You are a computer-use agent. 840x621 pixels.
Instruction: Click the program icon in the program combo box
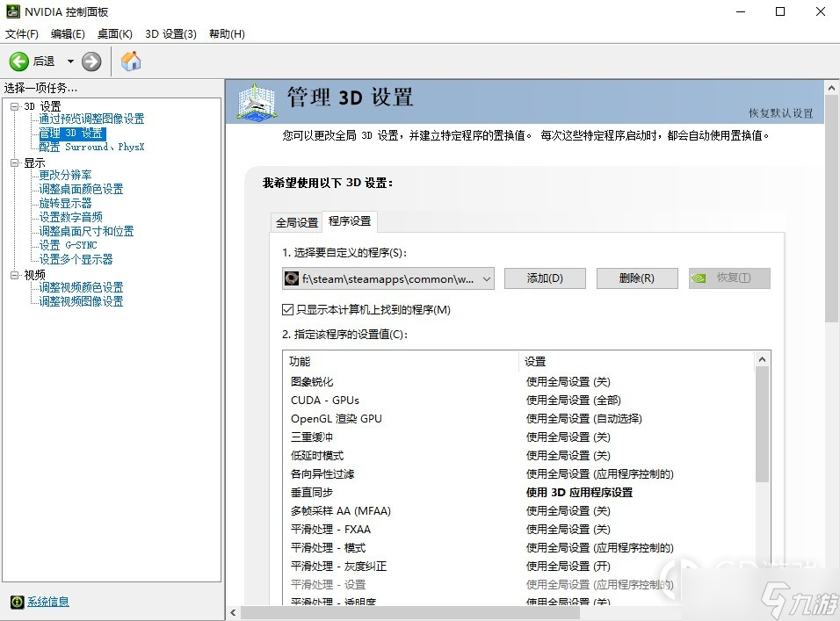click(x=292, y=278)
